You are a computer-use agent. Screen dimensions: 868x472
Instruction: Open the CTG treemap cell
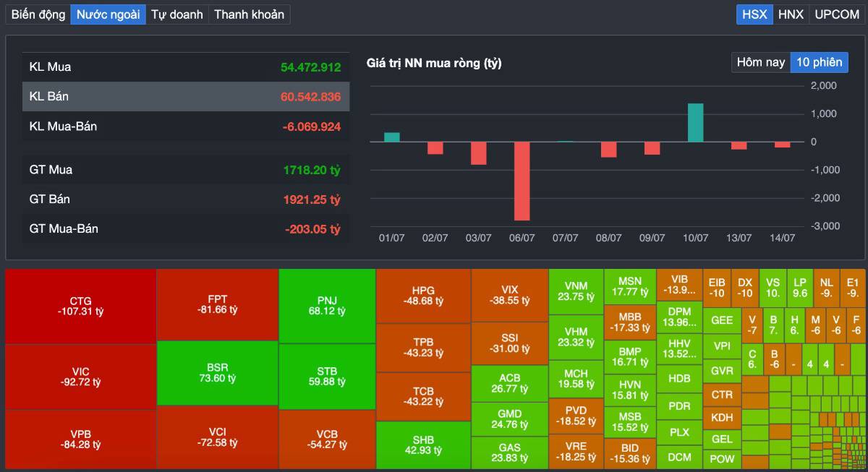pos(81,306)
